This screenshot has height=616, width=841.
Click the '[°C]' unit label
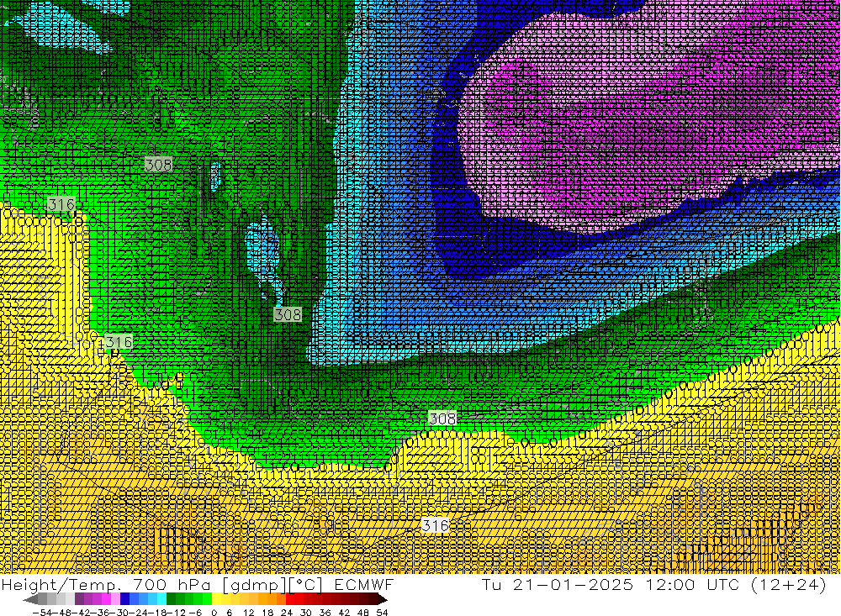[306, 585]
